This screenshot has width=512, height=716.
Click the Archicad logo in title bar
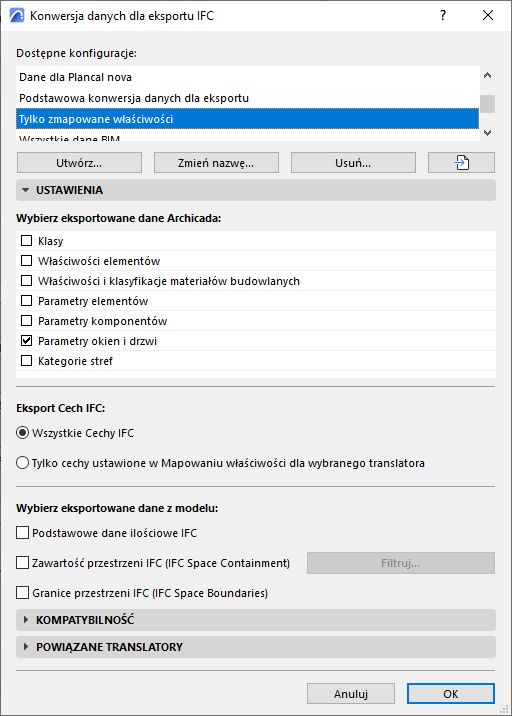click(17, 16)
